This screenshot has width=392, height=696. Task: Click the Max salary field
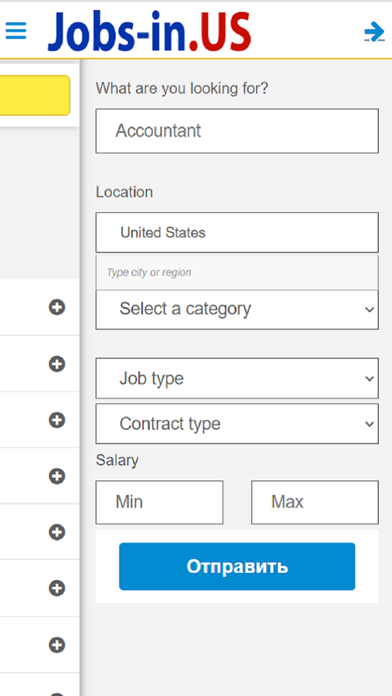point(315,502)
